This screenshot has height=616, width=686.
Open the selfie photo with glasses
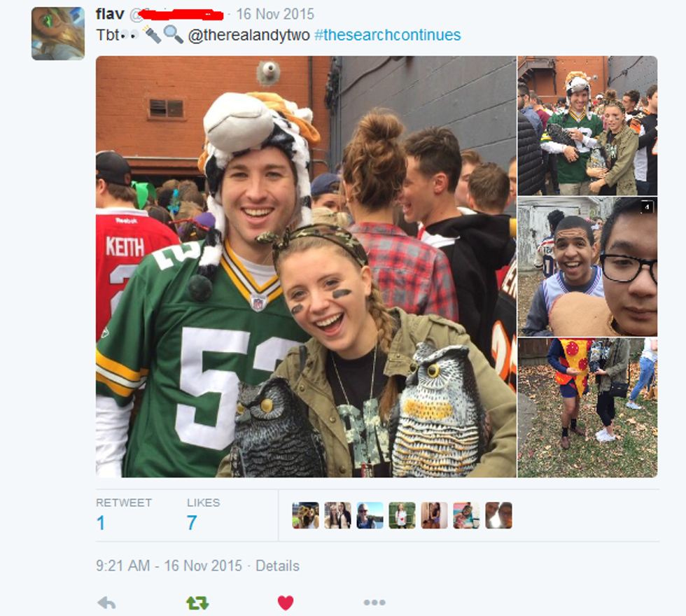click(587, 267)
